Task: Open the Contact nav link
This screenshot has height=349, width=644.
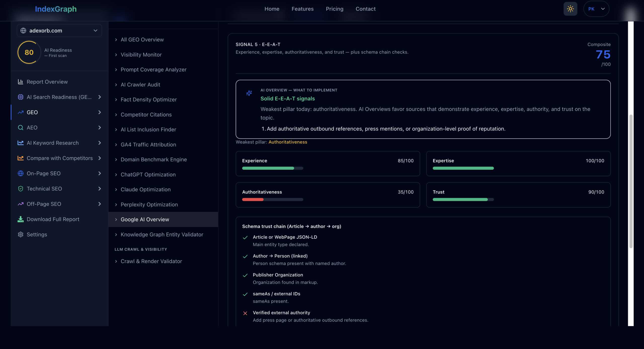Action: coord(366,9)
